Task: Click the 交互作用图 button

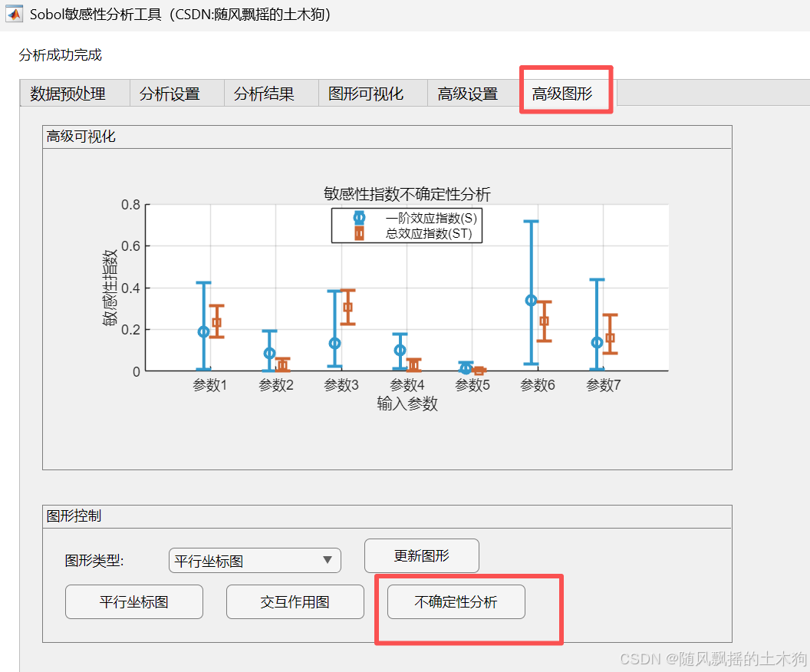Action: 295,601
